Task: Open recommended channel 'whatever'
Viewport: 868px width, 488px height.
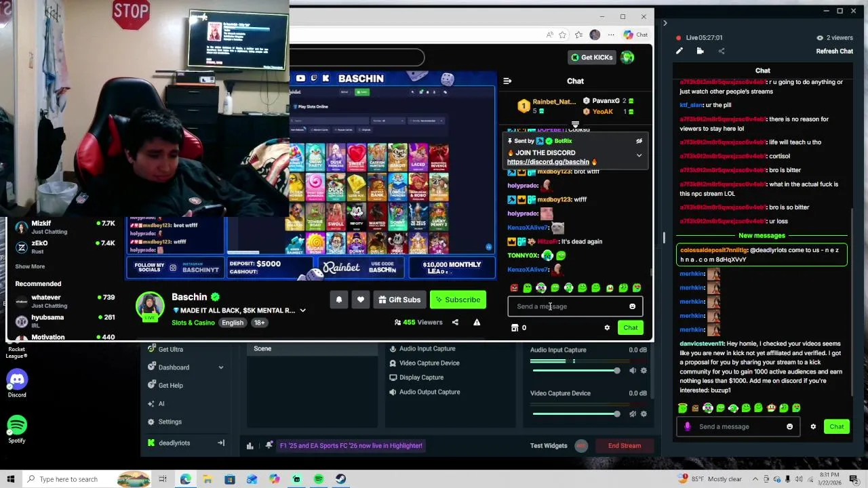Action: tap(64, 301)
